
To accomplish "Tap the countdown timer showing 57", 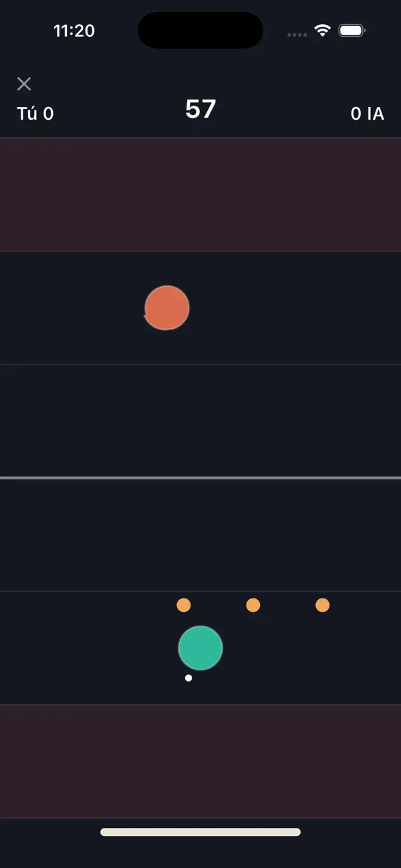I will (x=200, y=109).
